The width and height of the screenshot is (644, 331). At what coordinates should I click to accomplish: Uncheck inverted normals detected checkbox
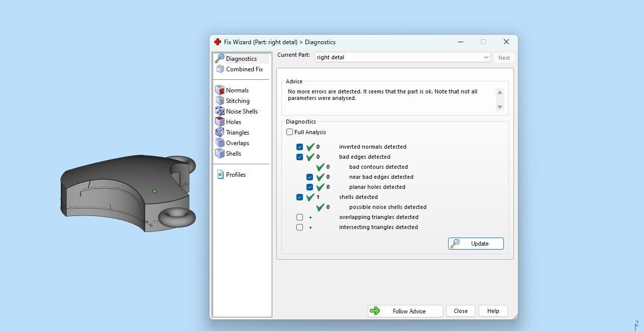pos(299,147)
